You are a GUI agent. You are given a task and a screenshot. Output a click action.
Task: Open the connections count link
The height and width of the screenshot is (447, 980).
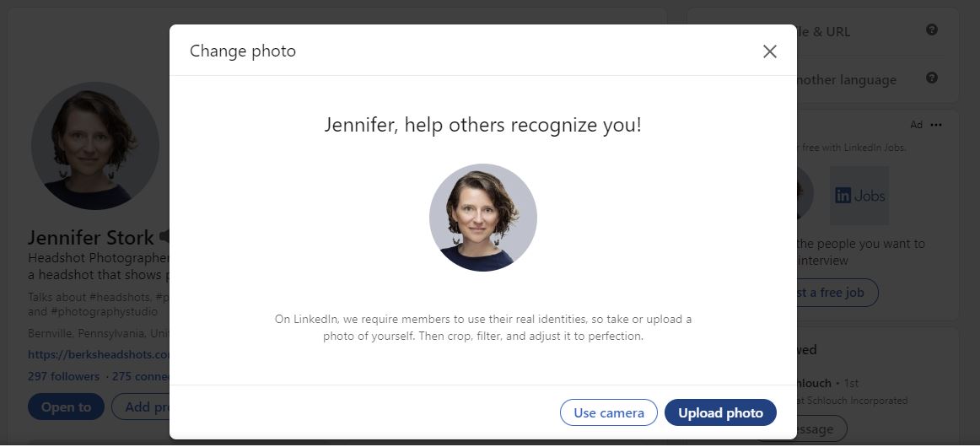tap(141, 376)
